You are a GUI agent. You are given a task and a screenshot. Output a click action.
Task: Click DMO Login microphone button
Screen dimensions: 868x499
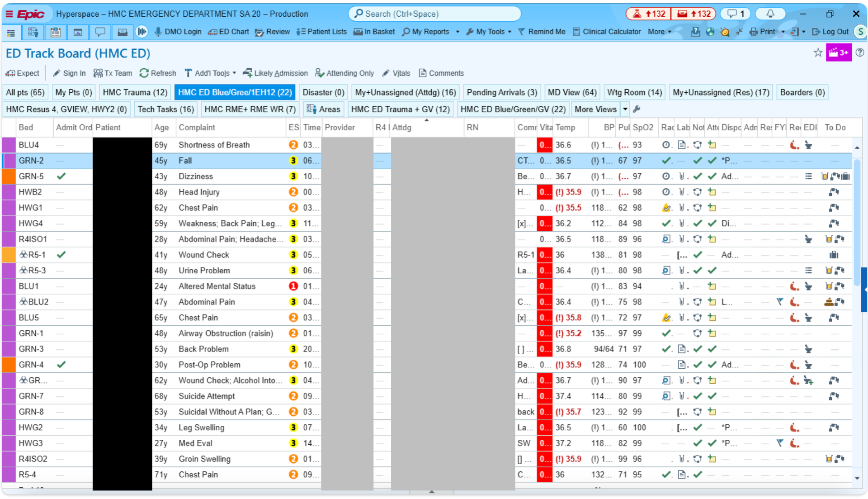(x=178, y=32)
